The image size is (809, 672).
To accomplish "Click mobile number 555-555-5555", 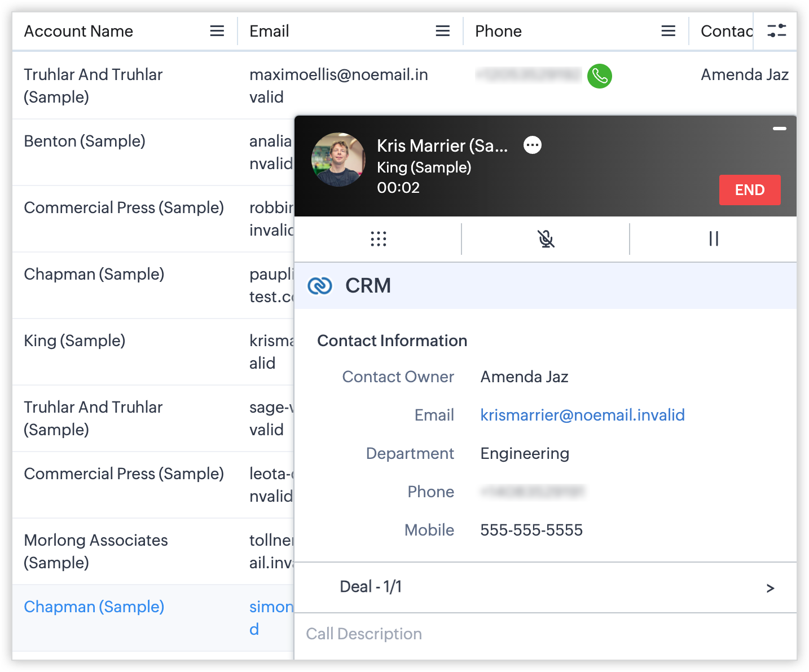I will coord(531,530).
